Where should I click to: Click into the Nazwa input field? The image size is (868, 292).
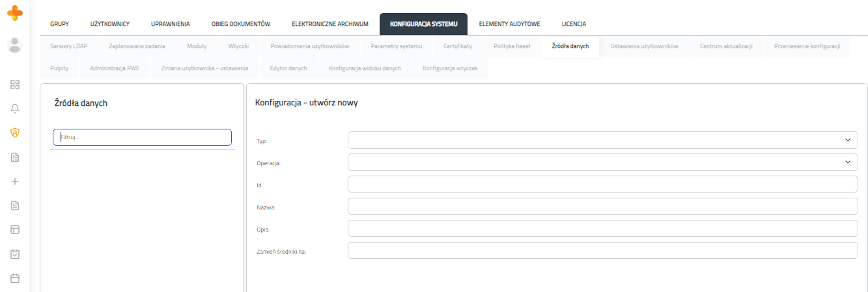(603, 206)
